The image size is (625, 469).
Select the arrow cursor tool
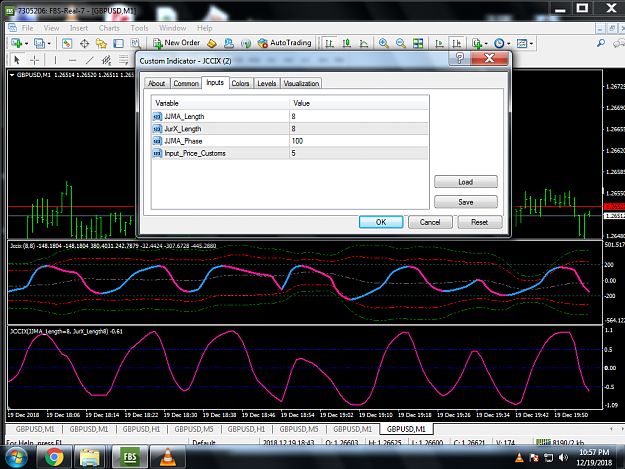pyautogui.click(x=17, y=60)
